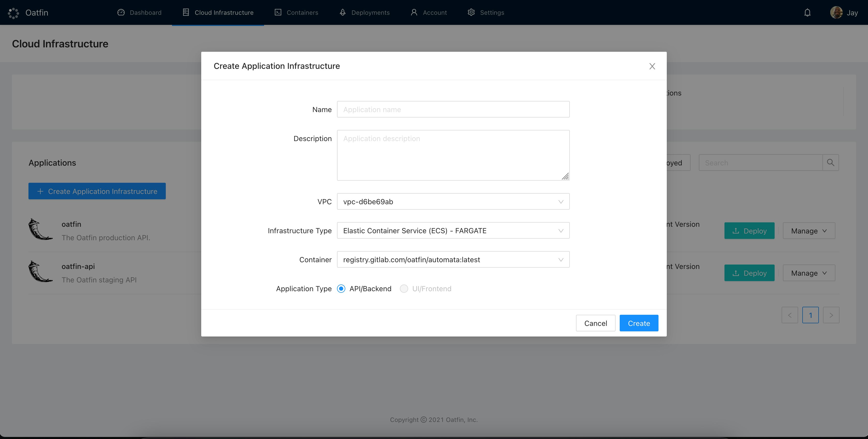
Task: Click the oatfin app Flask logo
Action: pos(40,229)
